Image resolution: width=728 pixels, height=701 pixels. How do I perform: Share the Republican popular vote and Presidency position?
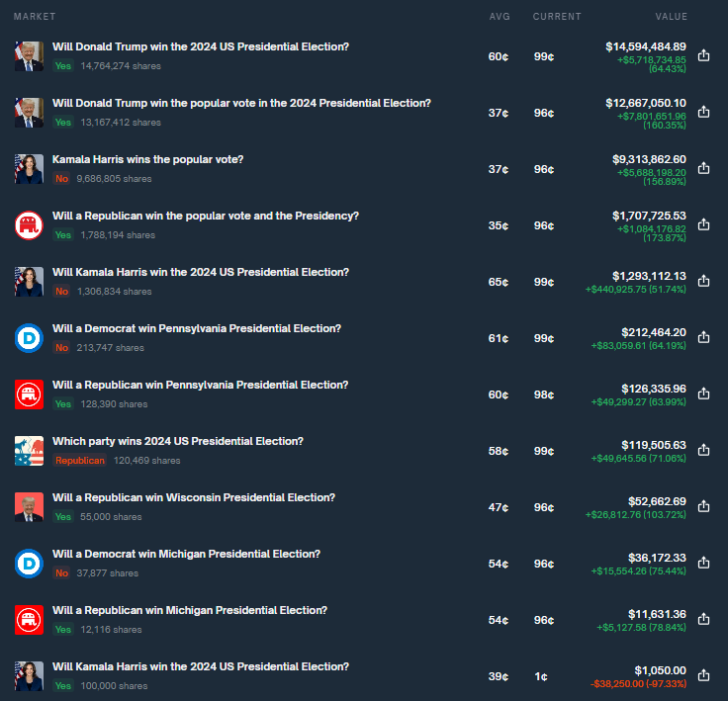coord(703,225)
